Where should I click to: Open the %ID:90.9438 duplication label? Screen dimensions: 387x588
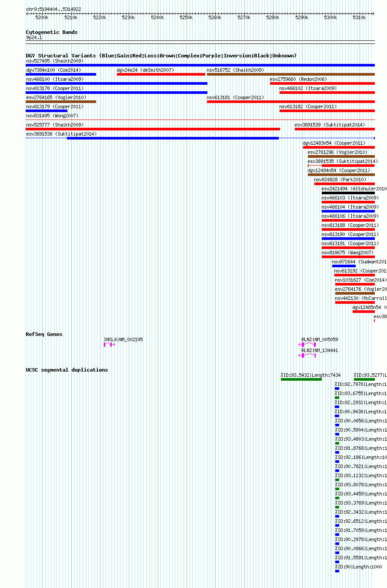360,412
